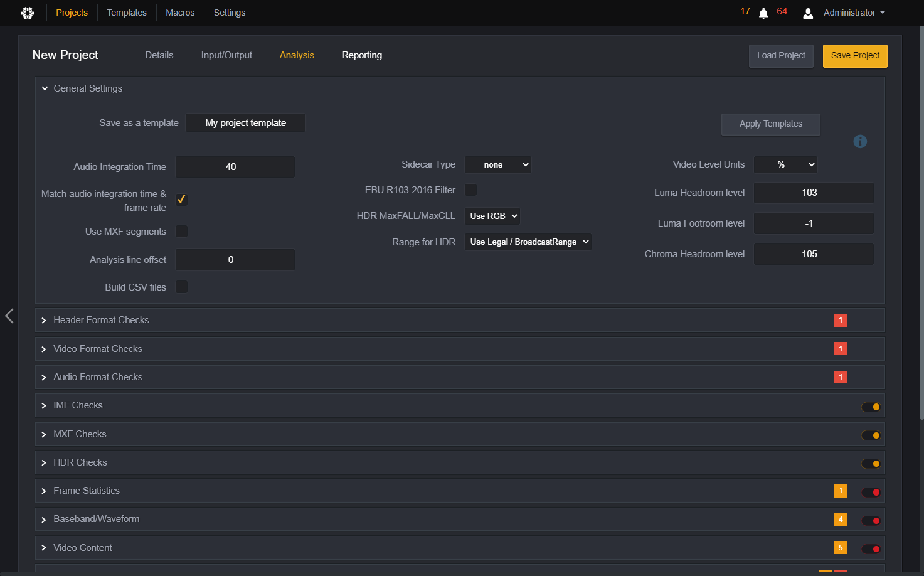Open the Macros menu

coord(180,13)
